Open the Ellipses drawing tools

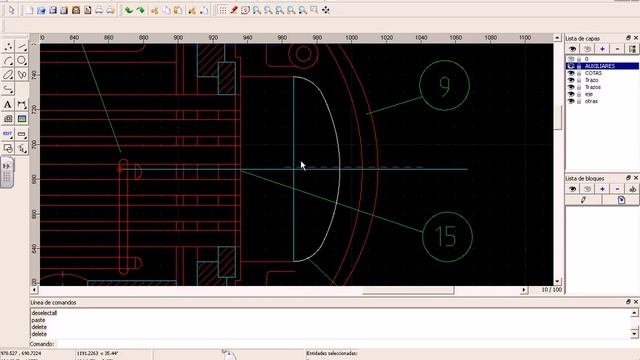(x=8, y=75)
